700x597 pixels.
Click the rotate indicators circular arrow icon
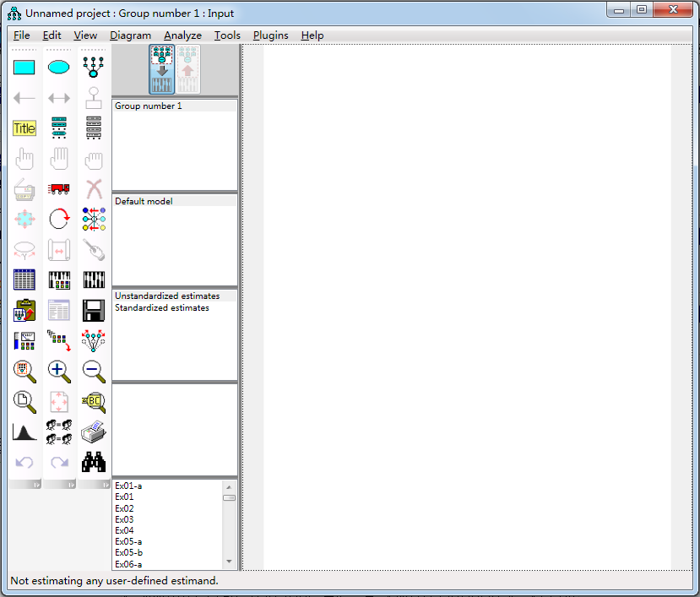(59, 220)
